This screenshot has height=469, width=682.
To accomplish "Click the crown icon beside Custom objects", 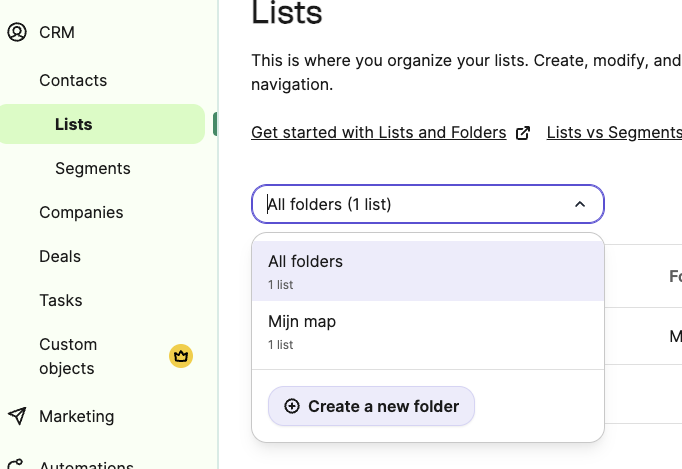I will click(181, 355).
